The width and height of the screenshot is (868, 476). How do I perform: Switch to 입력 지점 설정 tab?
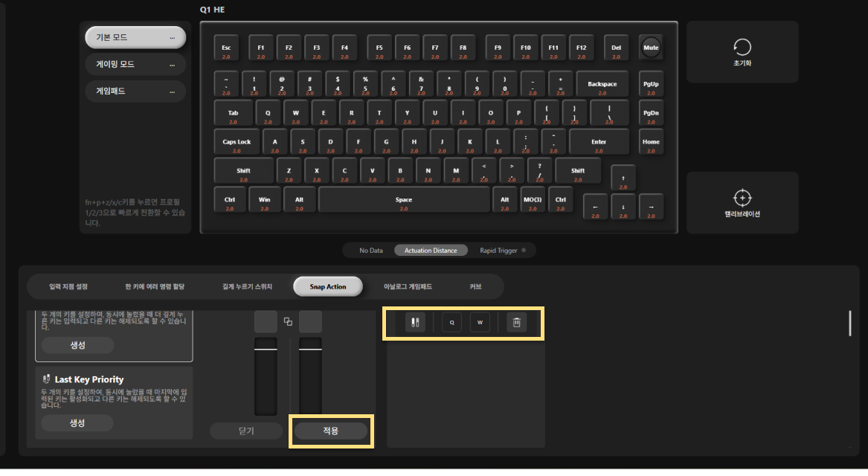point(68,286)
